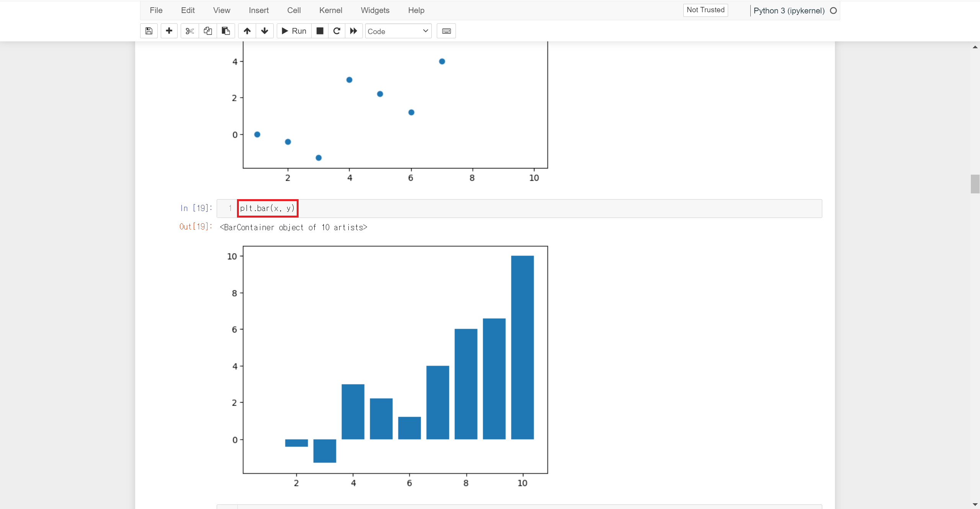Move selected cell up arrow
The image size is (980, 509).
pyautogui.click(x=247, y=31)
